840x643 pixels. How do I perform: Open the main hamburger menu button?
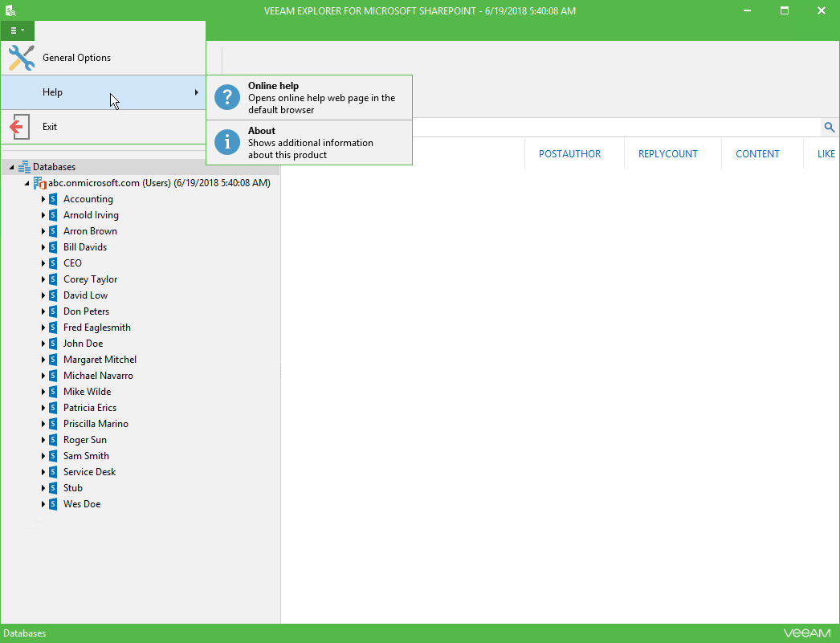(x=17, y=31)
